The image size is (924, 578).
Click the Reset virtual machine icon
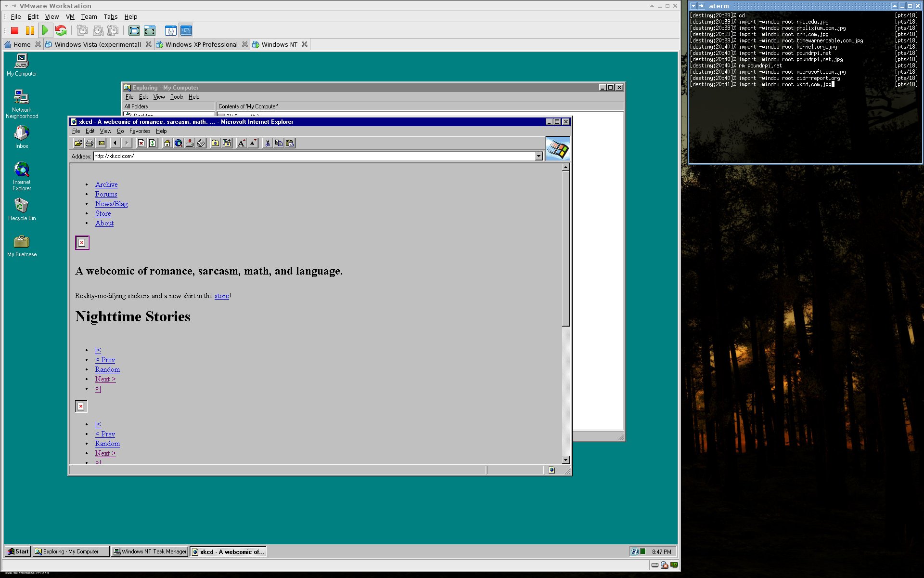pos(61,31)
